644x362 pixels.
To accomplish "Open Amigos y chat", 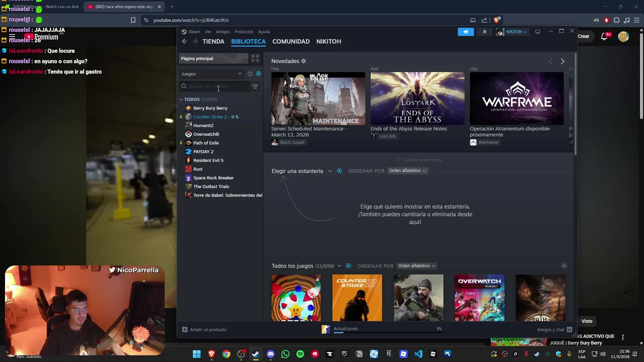I will click(554, 330).
